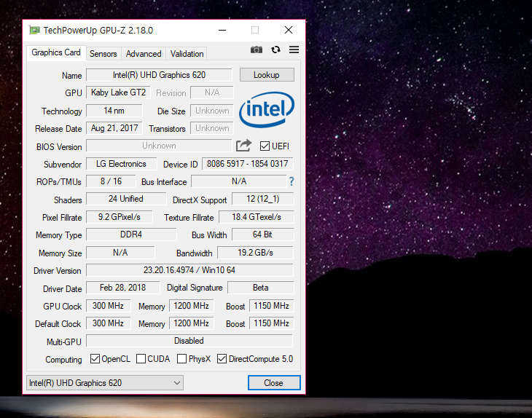Click the Technology value '14 nm'
The width and height of the screenshot is (532, 418).
114,111
